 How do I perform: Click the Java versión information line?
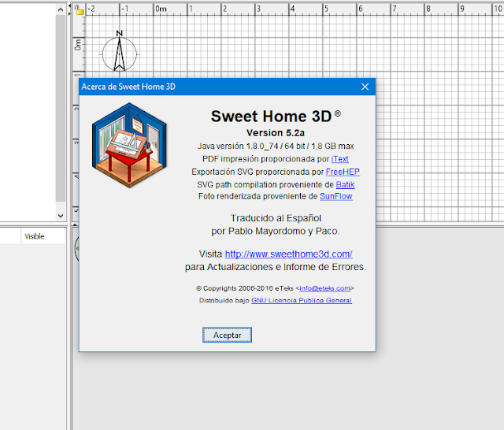point(276,146)
